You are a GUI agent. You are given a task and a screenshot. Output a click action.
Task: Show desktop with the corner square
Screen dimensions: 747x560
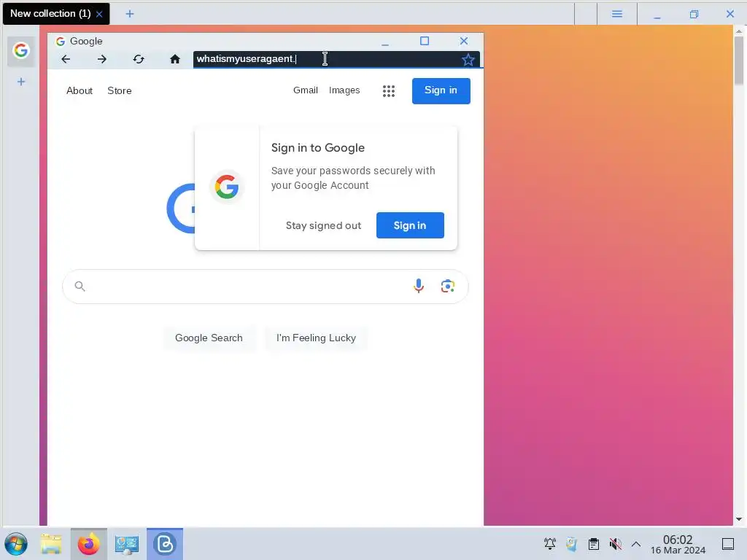point(728,544)
